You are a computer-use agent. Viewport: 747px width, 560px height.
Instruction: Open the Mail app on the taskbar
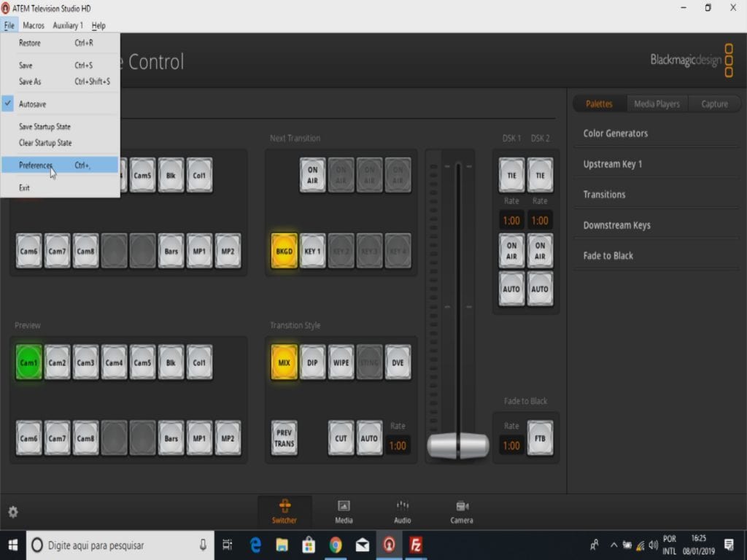coord(363,545)
